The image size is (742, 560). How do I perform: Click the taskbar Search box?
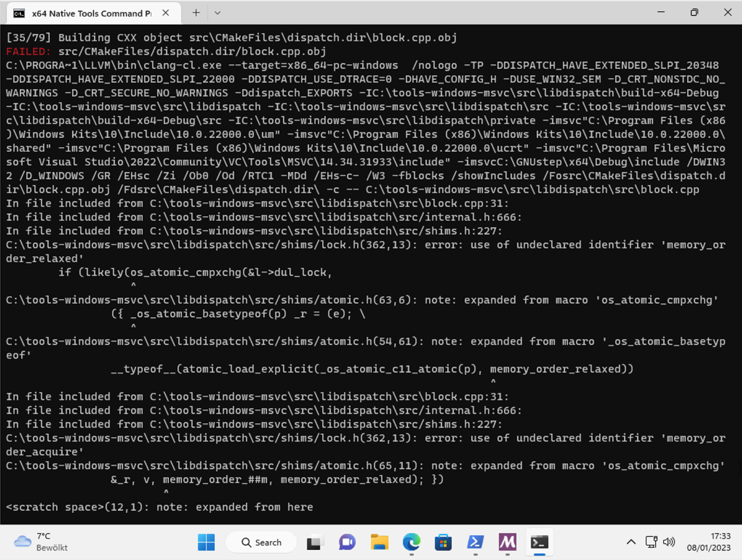coord(261,542)
